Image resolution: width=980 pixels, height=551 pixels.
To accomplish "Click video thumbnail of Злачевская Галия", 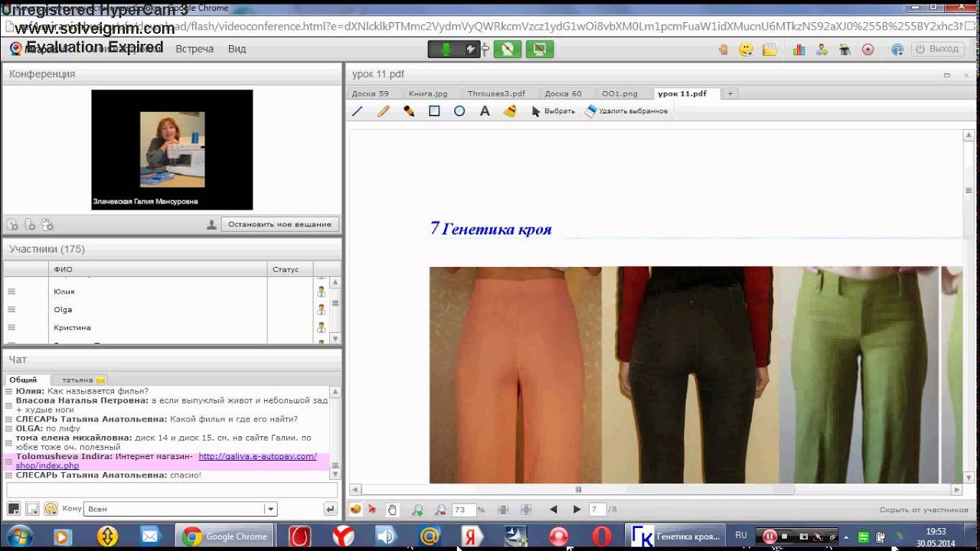I will click(x=172, y=150).
